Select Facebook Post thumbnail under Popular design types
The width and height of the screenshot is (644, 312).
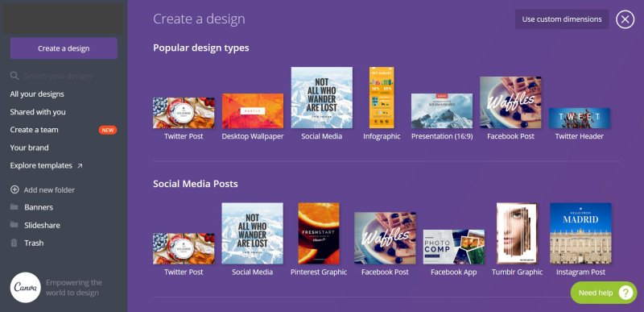point(510,102)
